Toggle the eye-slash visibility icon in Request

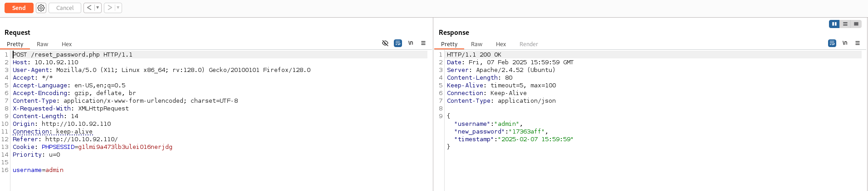(385, 43)
